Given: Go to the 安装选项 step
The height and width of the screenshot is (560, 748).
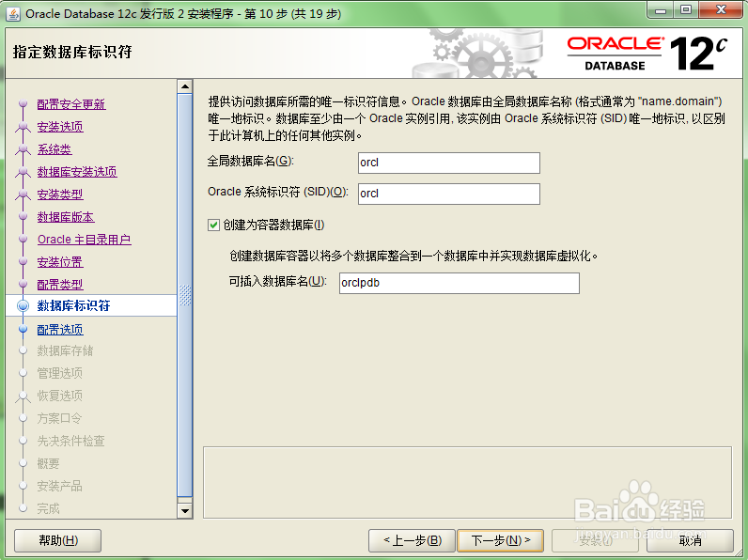Looking at the screenshot, I should tap(60, 127).
